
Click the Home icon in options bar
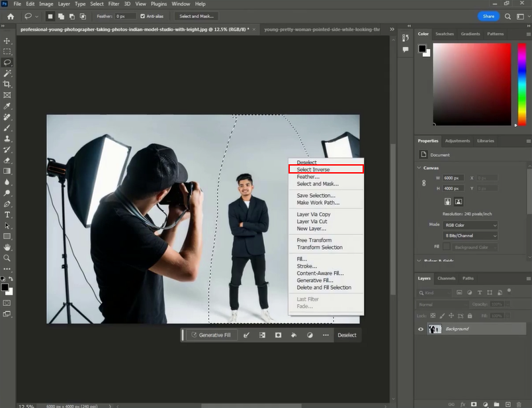pyautogui.click(x=11, y=17)
